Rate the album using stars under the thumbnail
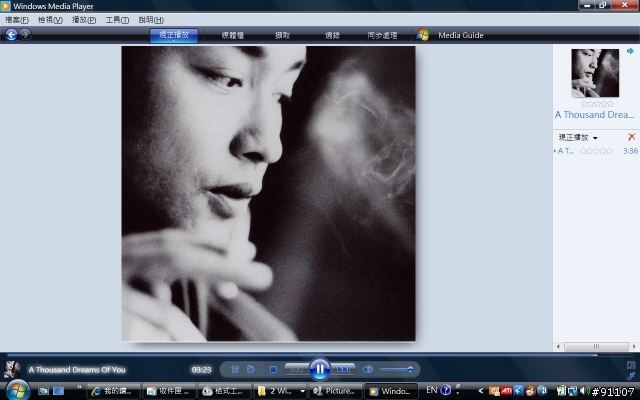The image size is (640, 400). click(x=597, y=104)
